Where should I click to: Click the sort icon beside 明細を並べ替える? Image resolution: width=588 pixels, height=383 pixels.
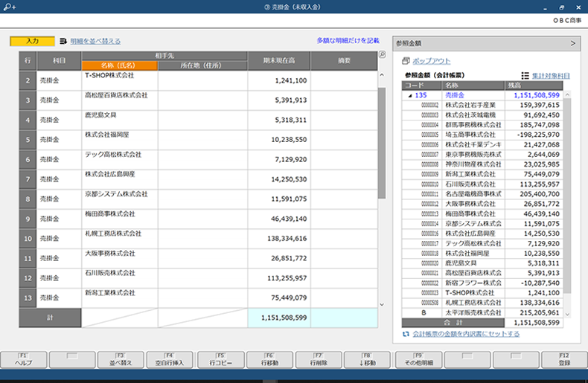[64, 42]
